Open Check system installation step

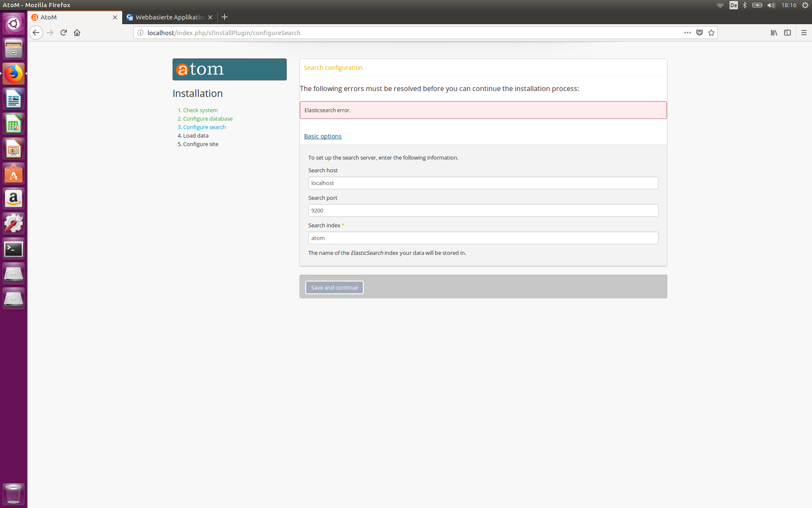[200, 110]
